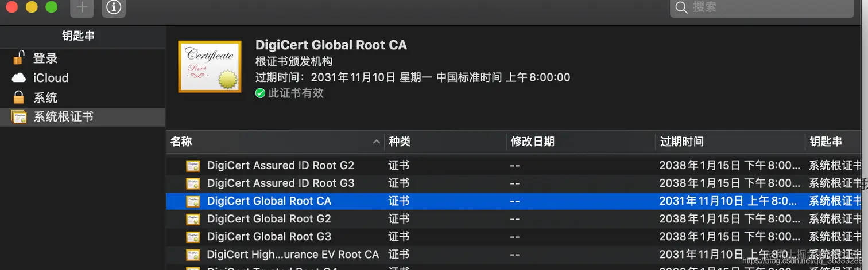Image resolution: width=868 pixels, height=270 pixels.
Task: Click the 钥匙串 sidebar section header
Action: point(78,36)
